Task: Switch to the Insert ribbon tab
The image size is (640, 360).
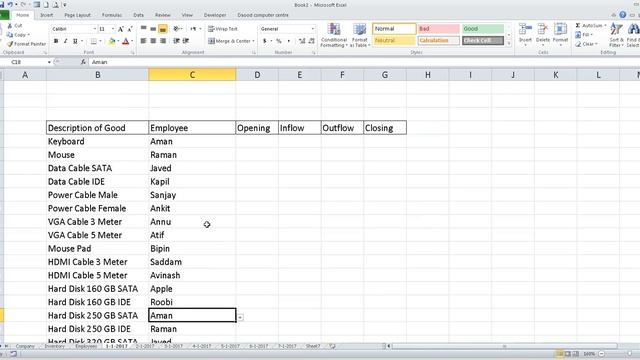Action: [47, 15]
